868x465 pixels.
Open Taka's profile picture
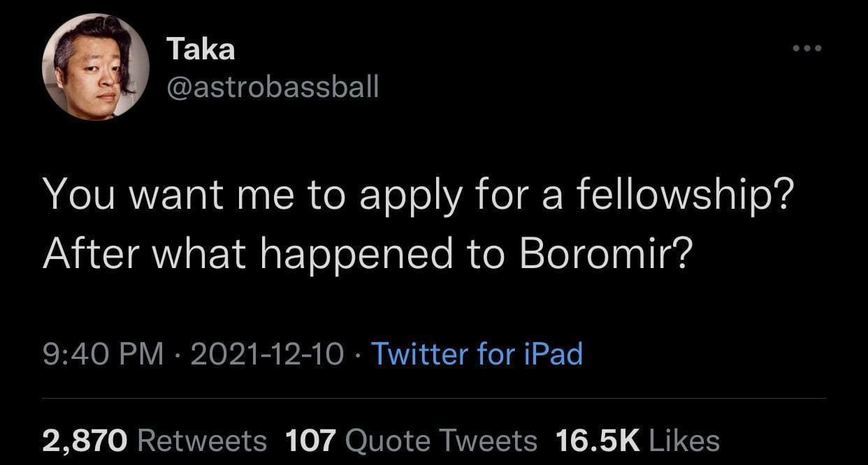tap(96, 67)
